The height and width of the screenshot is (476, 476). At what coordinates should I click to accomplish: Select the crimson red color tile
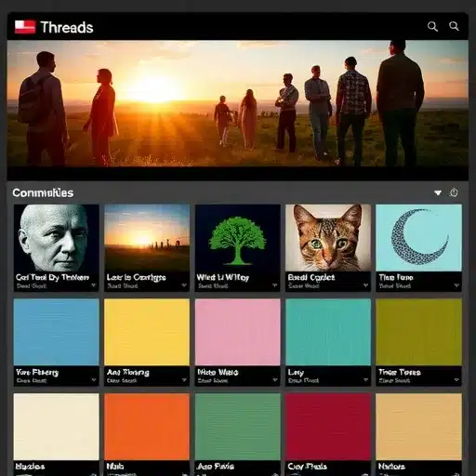point(328,427)
